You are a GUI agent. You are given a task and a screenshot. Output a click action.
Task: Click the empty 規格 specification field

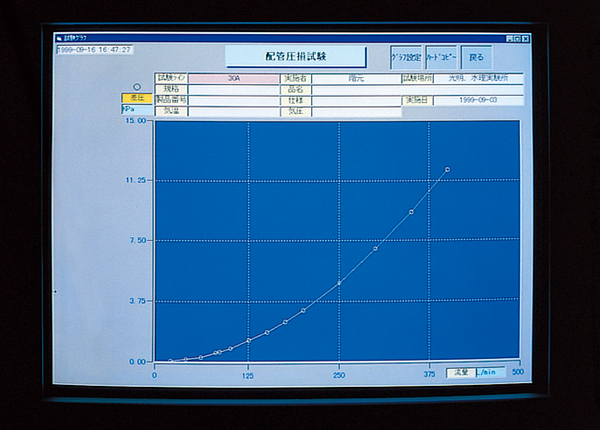233,89
